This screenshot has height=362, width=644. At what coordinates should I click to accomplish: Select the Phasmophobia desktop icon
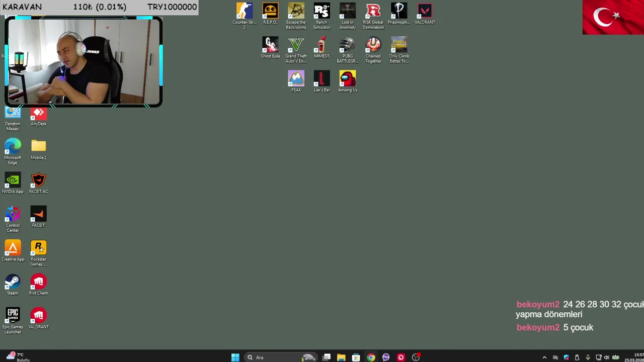[399, 14]
